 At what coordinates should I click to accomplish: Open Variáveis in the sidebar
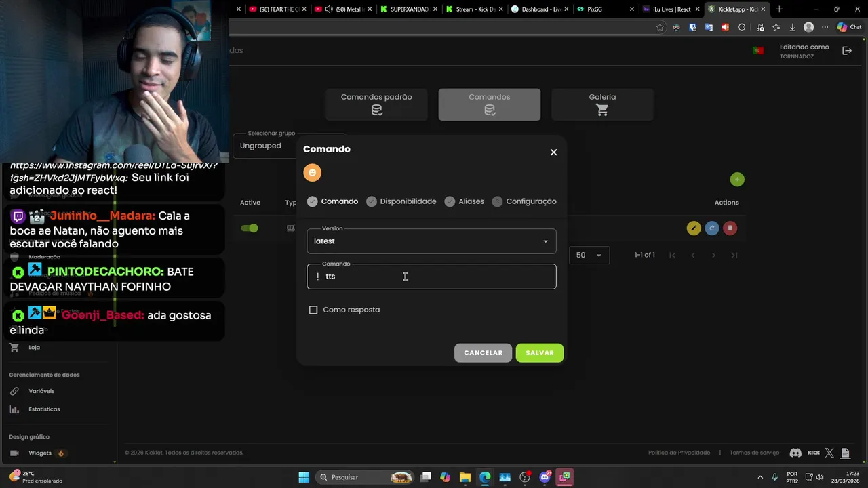[x=41, y=391]
